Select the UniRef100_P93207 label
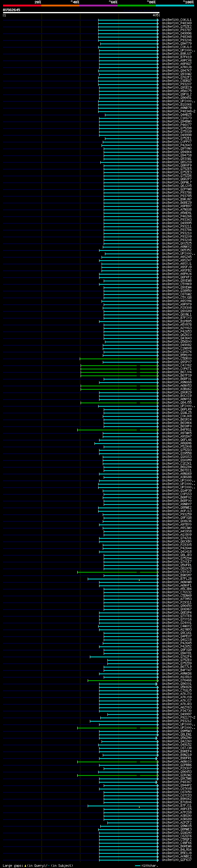Image resolution: width=197 pixels, height=868 pixels. click(x=176, y=84)
